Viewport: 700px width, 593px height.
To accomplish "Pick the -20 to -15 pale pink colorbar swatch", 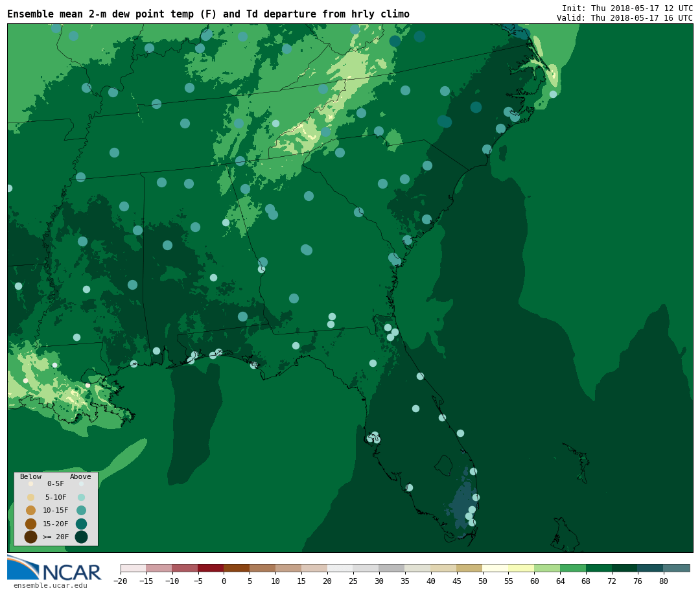I will pyautogui.click(x=133, y=568).
